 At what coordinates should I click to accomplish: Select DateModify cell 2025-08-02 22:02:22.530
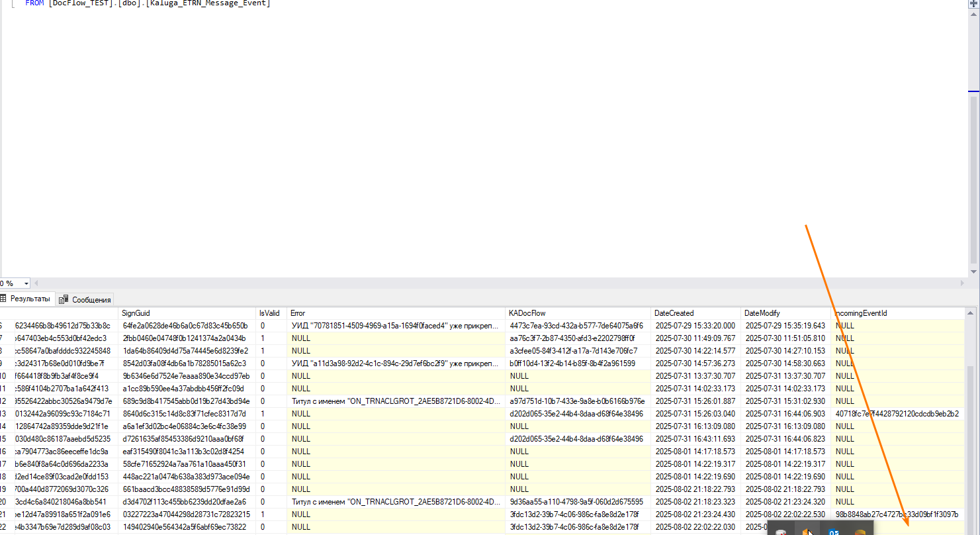pyautogui.click(x=786, y=514)
